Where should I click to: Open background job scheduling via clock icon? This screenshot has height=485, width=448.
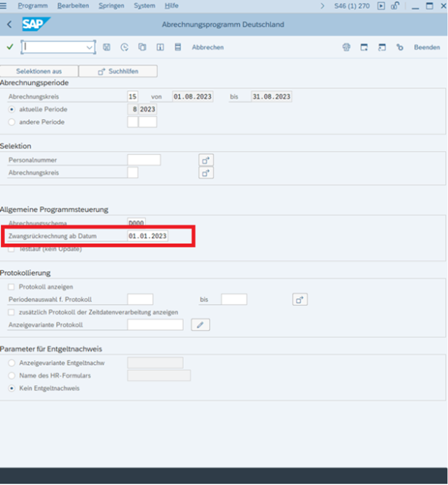[x=124, y=47]
